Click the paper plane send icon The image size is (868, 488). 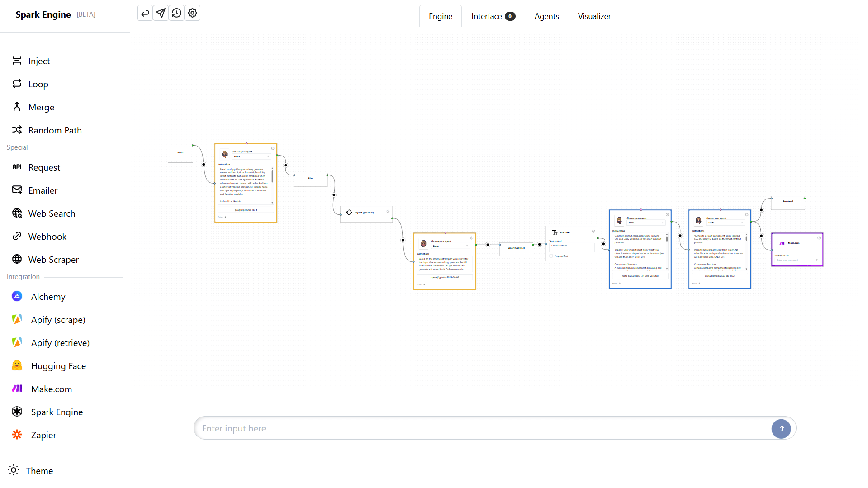click(x=161, y=13)
